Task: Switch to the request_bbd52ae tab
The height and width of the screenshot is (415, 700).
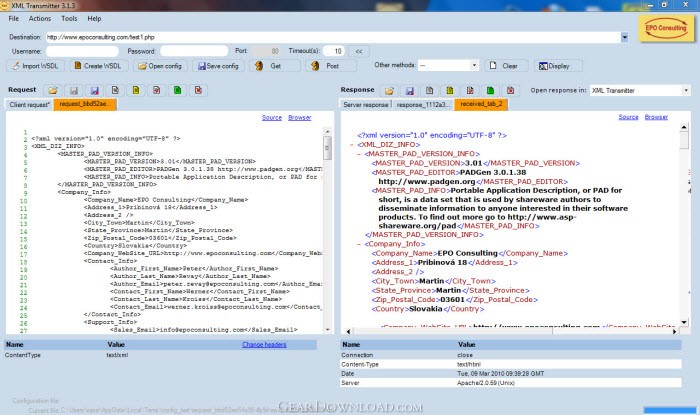Action: click(85, 104)
